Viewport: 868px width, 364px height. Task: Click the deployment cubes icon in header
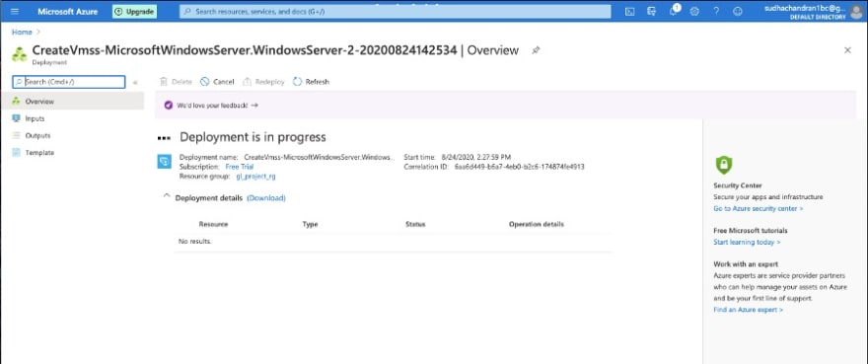click(x=20, y=54)
